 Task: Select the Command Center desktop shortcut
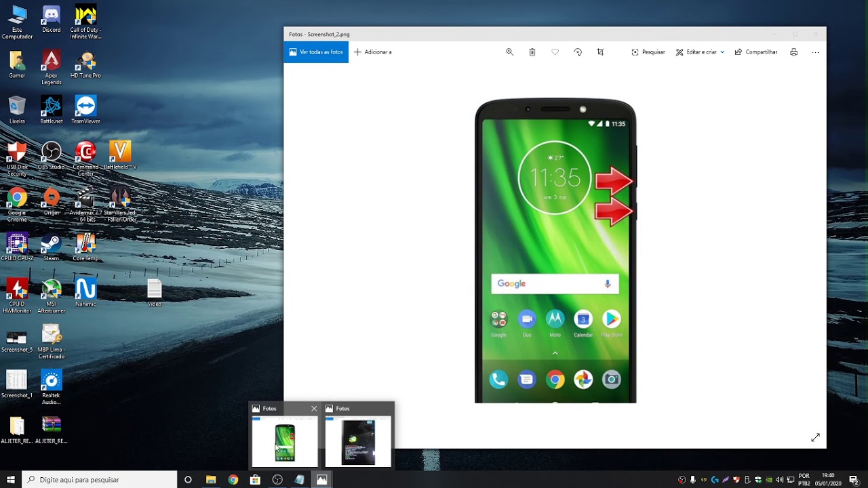[85, 159]
